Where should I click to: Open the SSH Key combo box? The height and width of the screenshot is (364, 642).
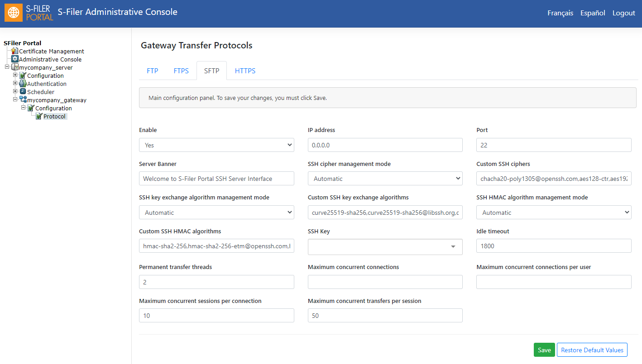[x=385, y=246]
